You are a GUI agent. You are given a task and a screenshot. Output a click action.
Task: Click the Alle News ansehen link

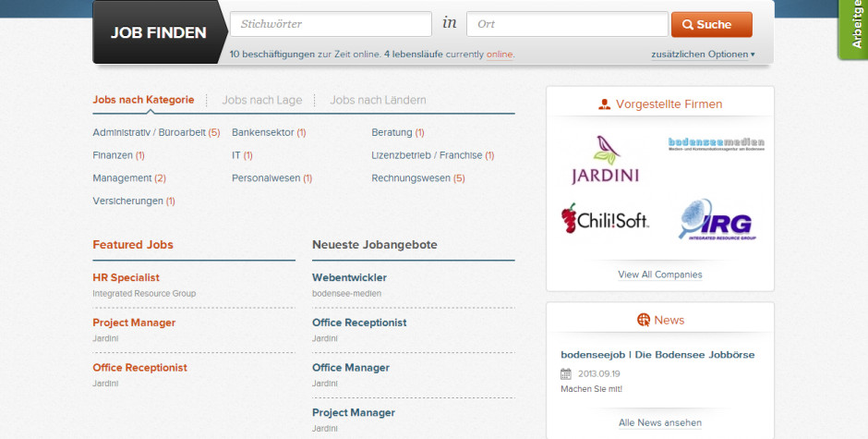point(660,422)
